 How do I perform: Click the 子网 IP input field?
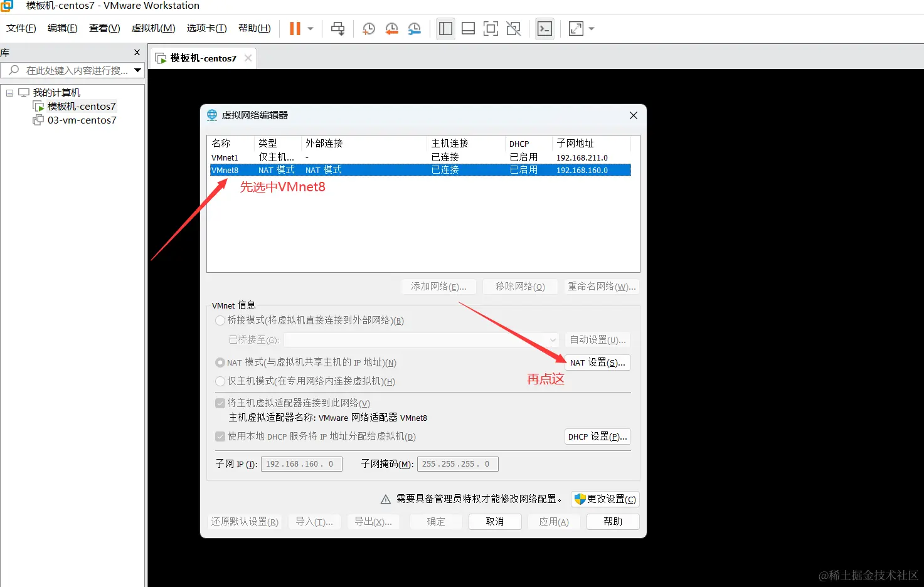(x=302, y=464)
